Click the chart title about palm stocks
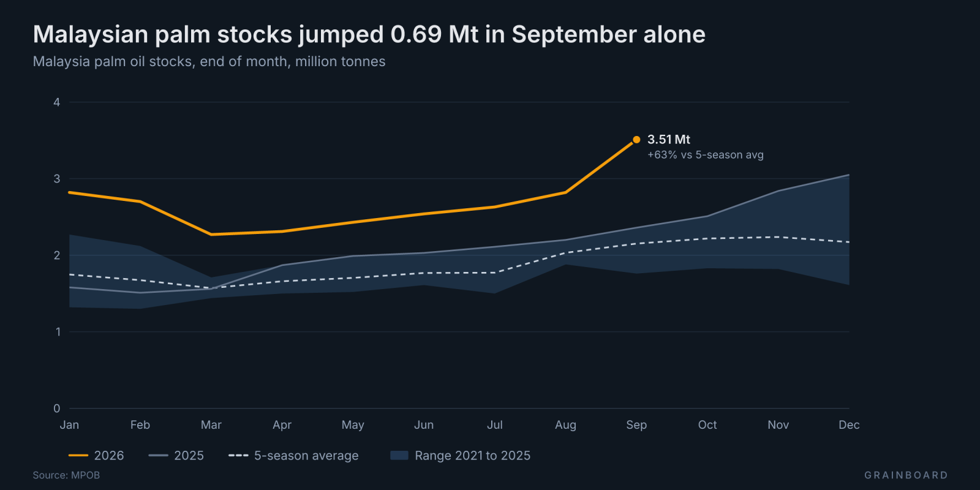This screenshot has height=490, width=980. pyautogui.click(x=369, y=34)
